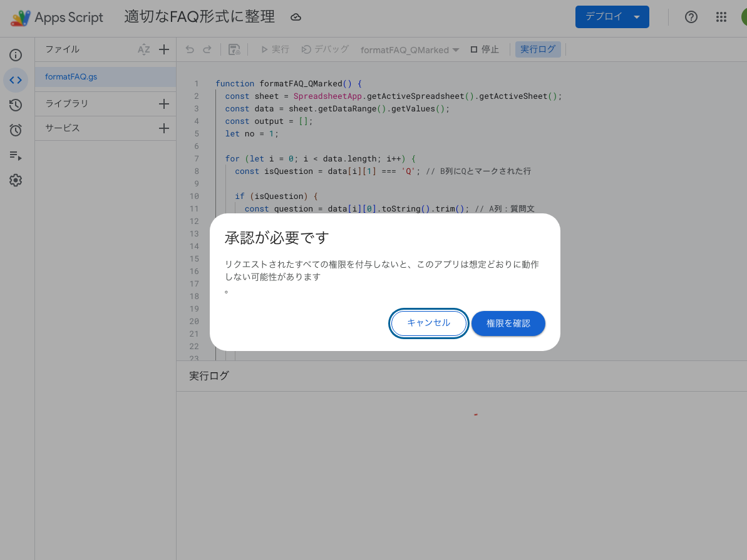The width and height of the screenshot is (747, 560).
Task: Click the redo icon in the toolbar
Action: point(208,49)
